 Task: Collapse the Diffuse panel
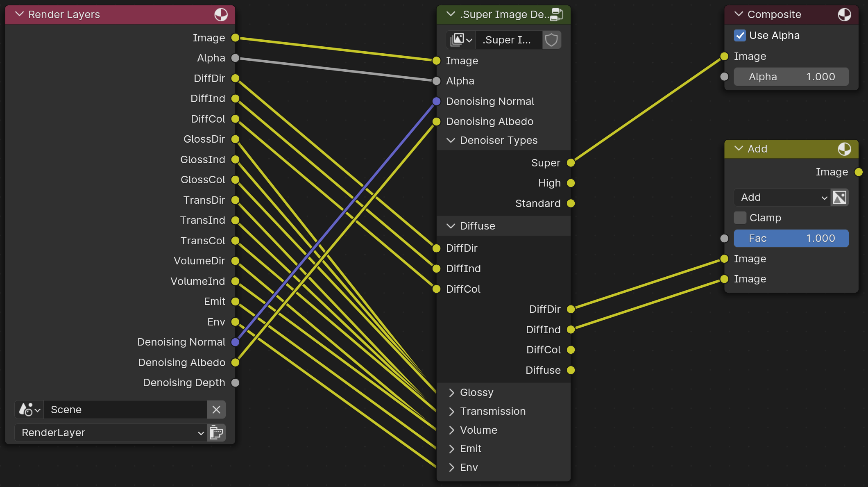point(451,226)
